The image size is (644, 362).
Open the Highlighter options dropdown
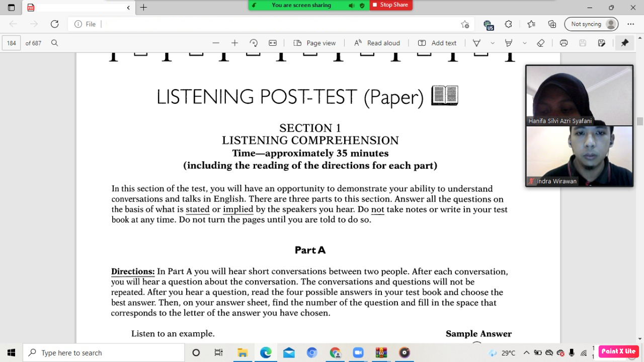tap(524, 43)
